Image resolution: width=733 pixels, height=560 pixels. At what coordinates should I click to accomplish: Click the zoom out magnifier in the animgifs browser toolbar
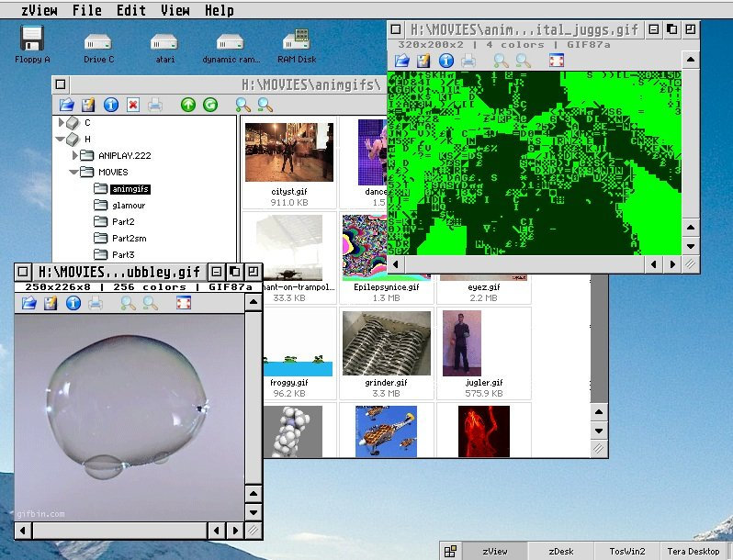(265, 105)
